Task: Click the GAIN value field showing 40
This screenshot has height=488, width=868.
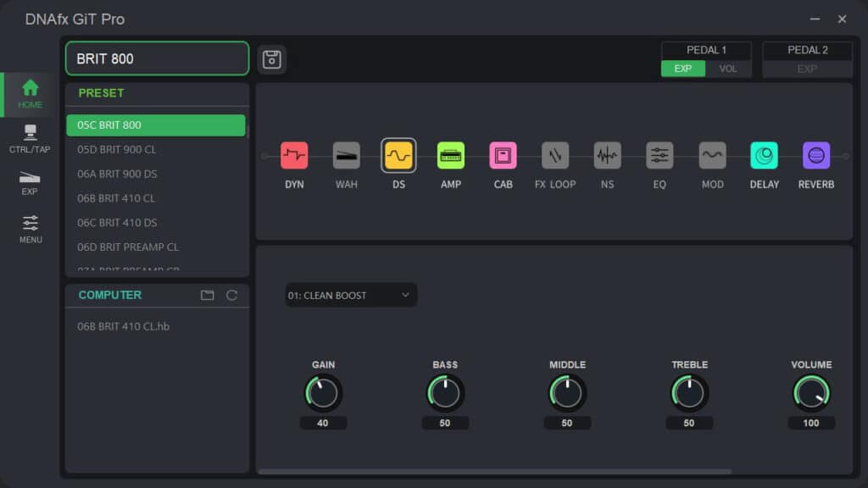Action: tap(323, 424)
